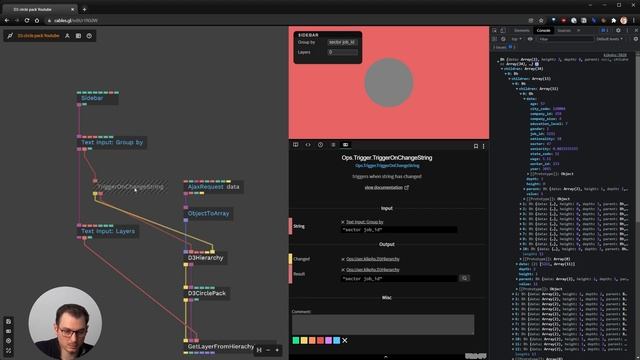Image resolution: width=640 pixels, height=360 pixels.
Task: Open the user profile icon in the patch header
Action: [x=67, y=36]
